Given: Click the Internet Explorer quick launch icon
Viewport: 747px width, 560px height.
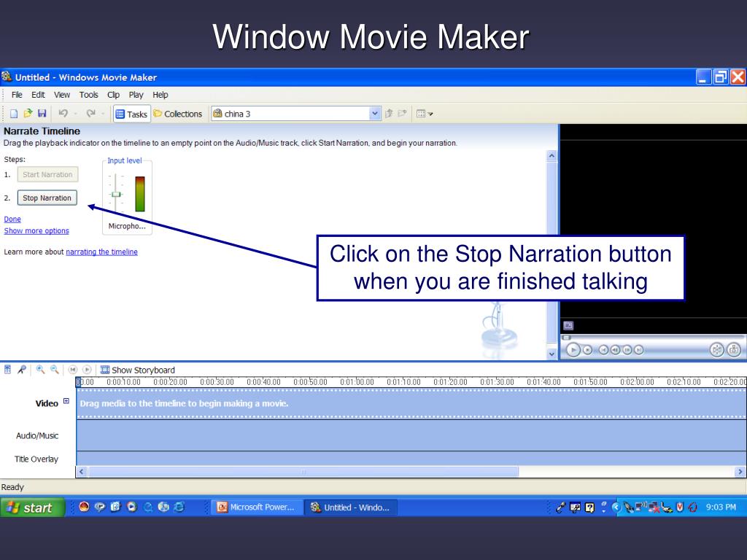Looking at the screenshot, I should tap(179, 507).
